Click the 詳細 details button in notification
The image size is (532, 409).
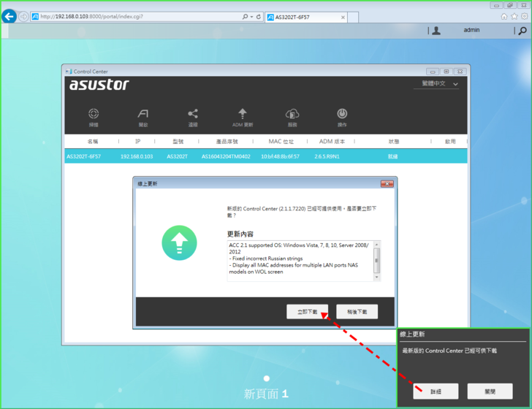pos(435,391)
